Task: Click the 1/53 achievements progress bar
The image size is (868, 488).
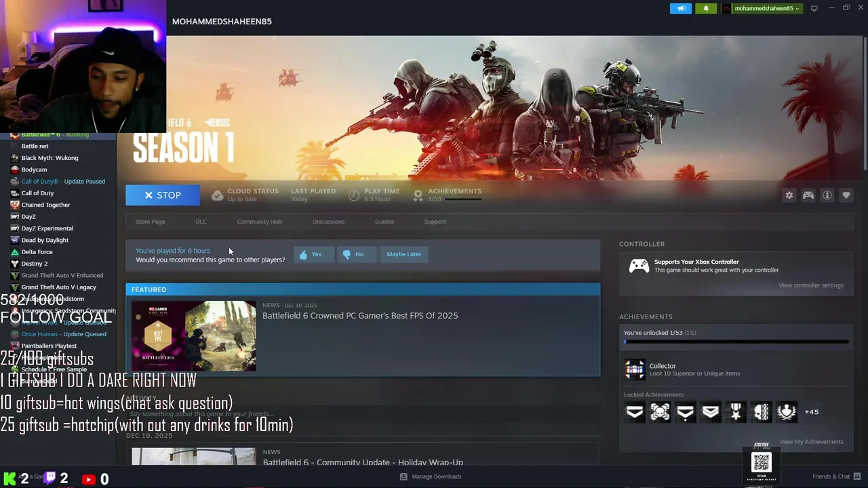Action: coord(736,342)
